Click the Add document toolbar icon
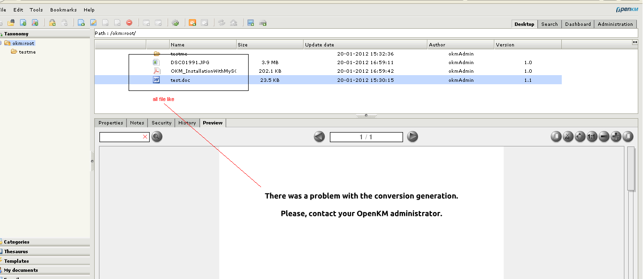The width and height of the screenshot is (644, 279). [81, 22]
